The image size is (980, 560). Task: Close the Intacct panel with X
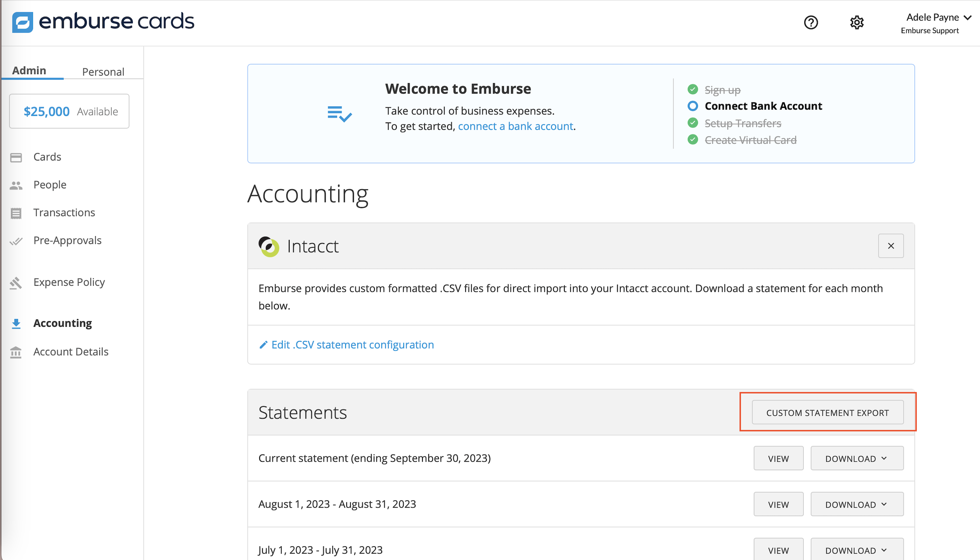[890, 246]
